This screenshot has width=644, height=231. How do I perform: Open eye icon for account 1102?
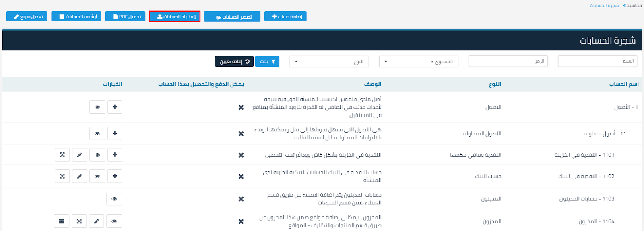(97, 176)
